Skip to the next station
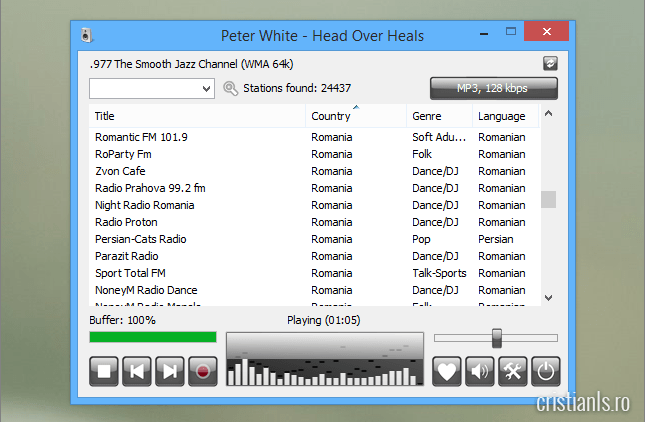Screen dimensions: 645x422 click(x=170, y=371)
